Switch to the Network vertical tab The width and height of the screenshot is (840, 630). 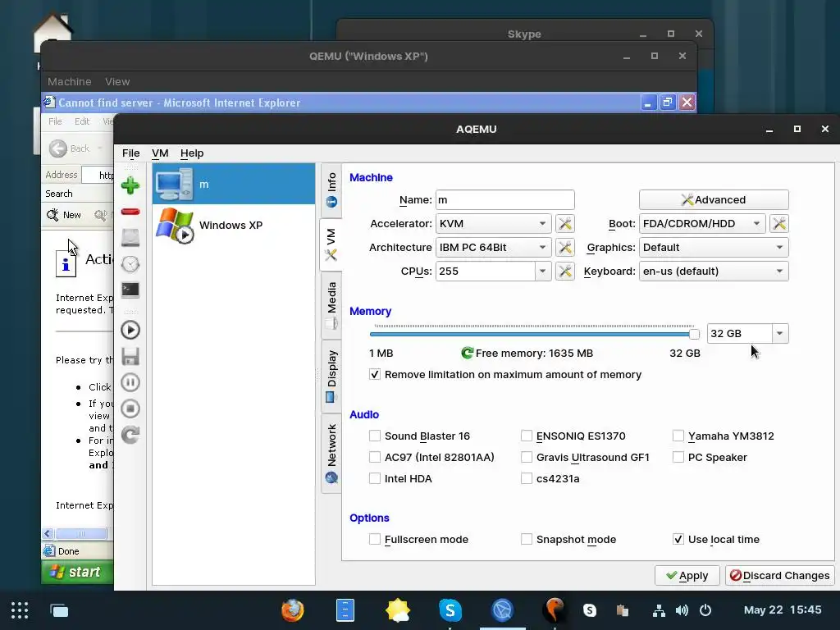coord(331,453)
